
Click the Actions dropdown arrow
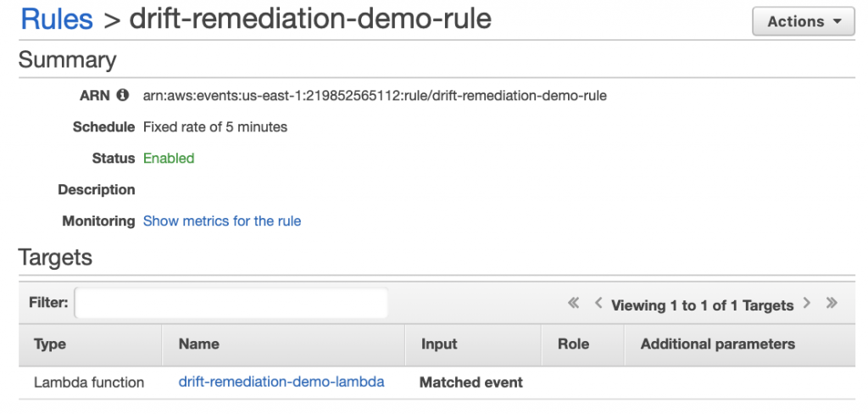[837, 21]
